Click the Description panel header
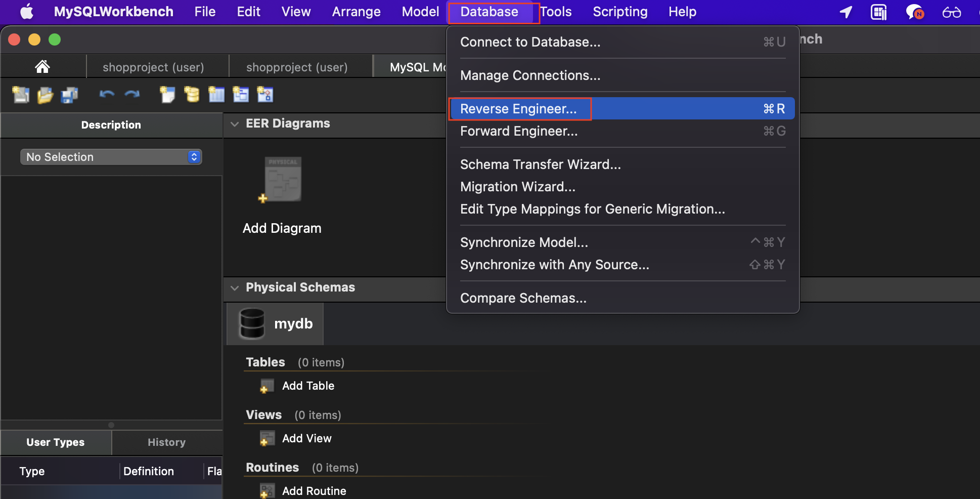 tap(111, 125)
